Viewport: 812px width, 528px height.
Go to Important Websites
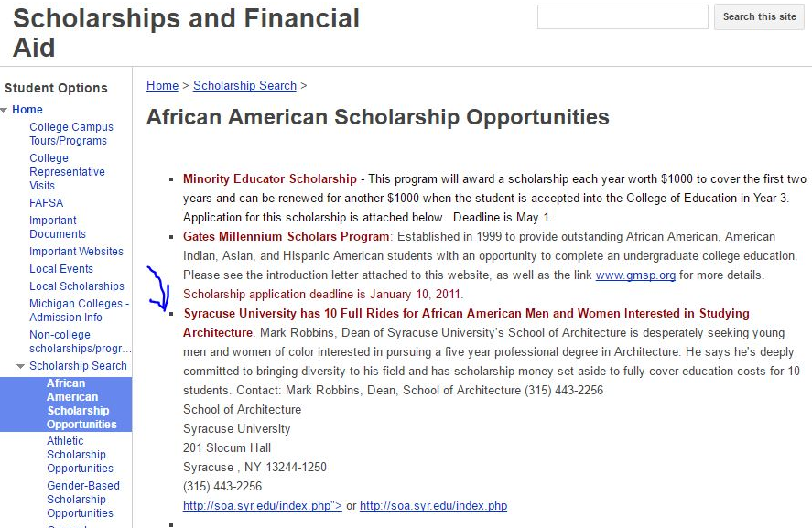tap(76, 252)
